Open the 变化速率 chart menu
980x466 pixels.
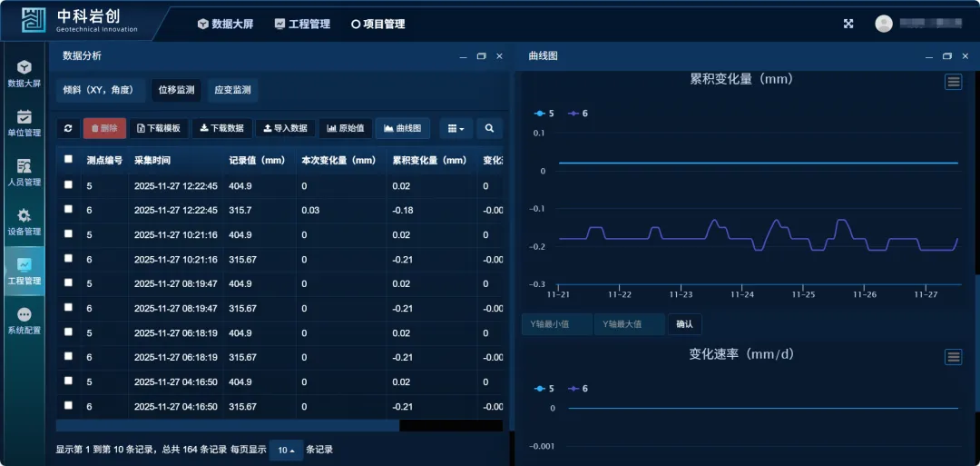pos(953,357)
